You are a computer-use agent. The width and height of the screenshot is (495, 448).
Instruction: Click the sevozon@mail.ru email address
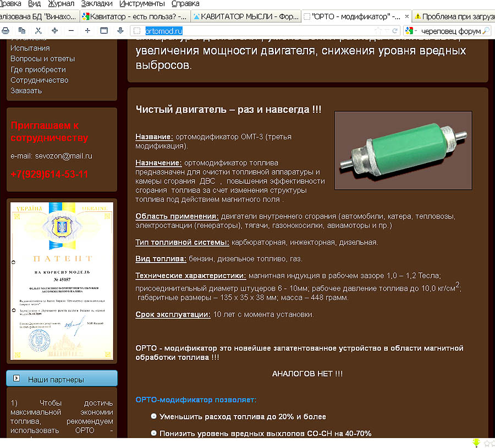click(63, 156)
